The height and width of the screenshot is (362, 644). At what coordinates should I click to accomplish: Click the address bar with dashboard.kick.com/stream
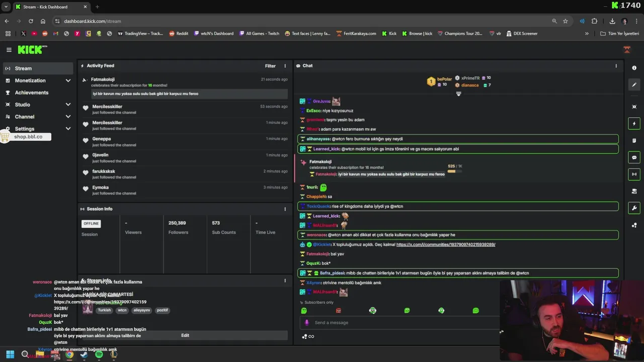(x=302, y=21)
